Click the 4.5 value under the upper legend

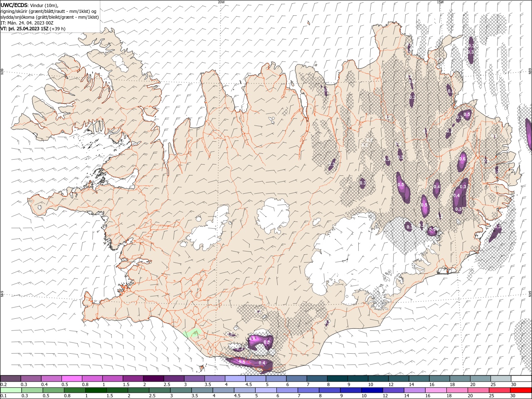(249, 385)
